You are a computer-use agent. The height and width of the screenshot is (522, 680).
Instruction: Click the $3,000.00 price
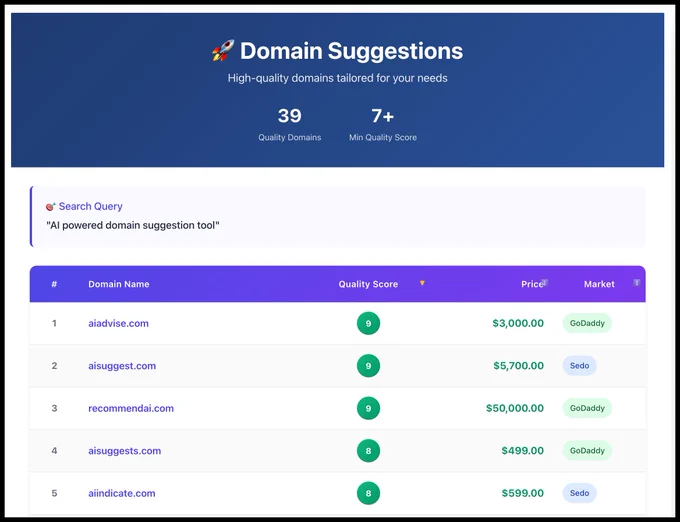[x=518, y=323]
